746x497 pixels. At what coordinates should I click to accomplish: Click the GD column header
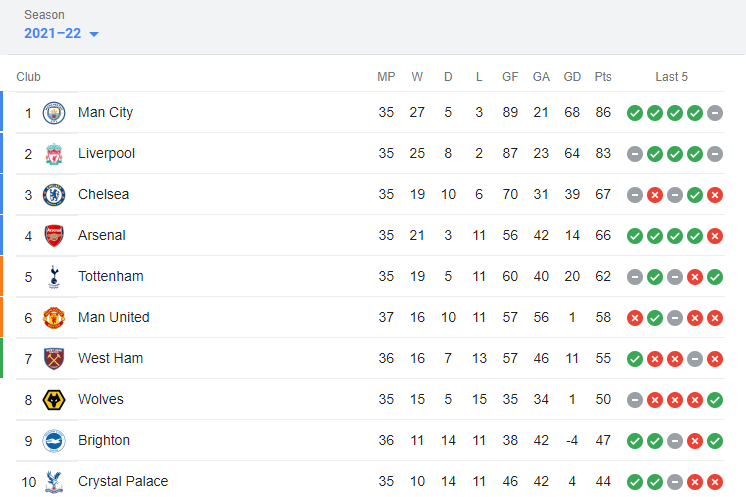tap(572, 77)
